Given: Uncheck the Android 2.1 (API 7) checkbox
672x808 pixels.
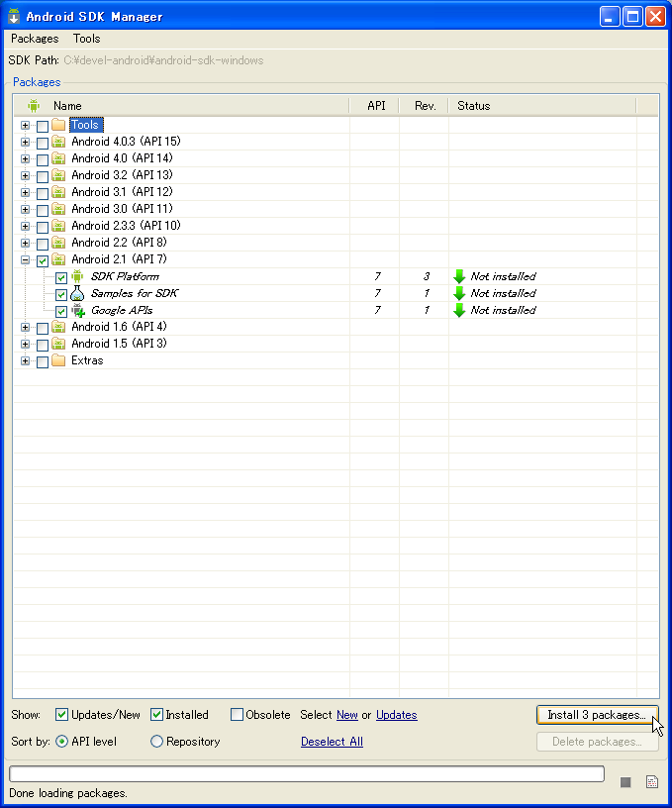Looking at the screenshot, I should [43, 260].
